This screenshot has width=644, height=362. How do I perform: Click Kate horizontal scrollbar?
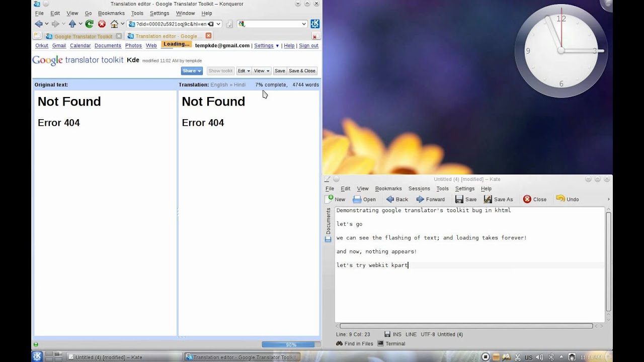click(465, 326)
